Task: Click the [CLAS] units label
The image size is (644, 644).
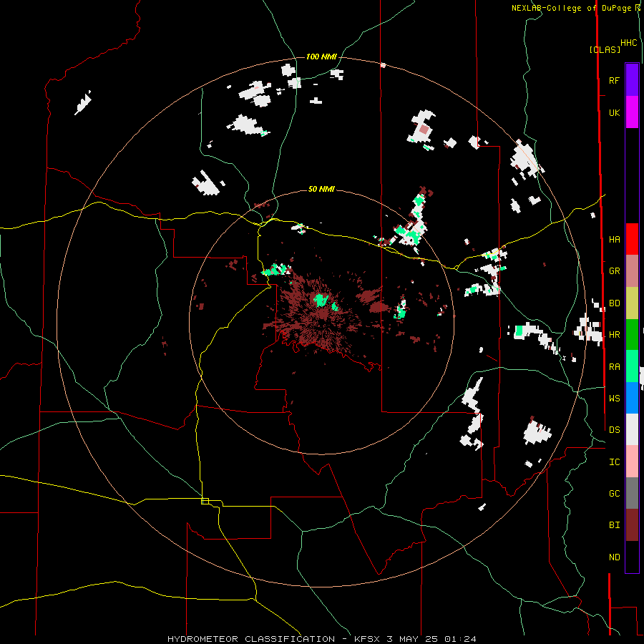Action: click(x=605, y=49)
